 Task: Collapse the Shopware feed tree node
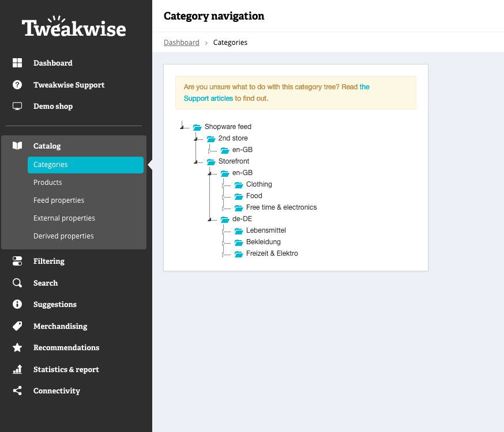pos(182,127)
